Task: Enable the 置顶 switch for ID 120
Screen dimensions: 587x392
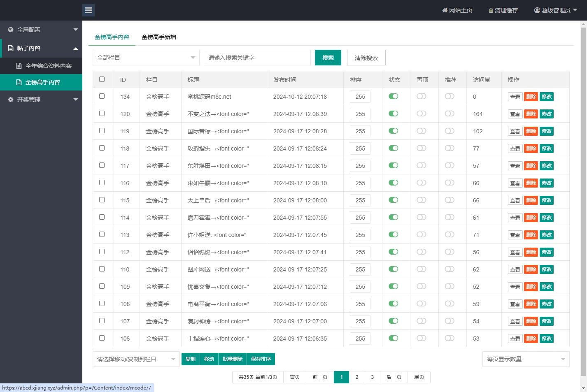Action: click(x=422, y=114)
